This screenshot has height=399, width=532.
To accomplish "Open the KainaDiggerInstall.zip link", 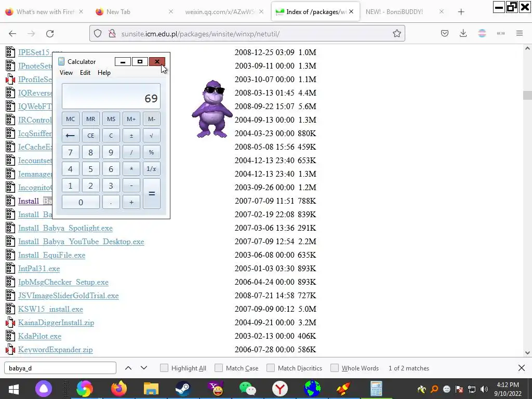I will coord(56,323).
